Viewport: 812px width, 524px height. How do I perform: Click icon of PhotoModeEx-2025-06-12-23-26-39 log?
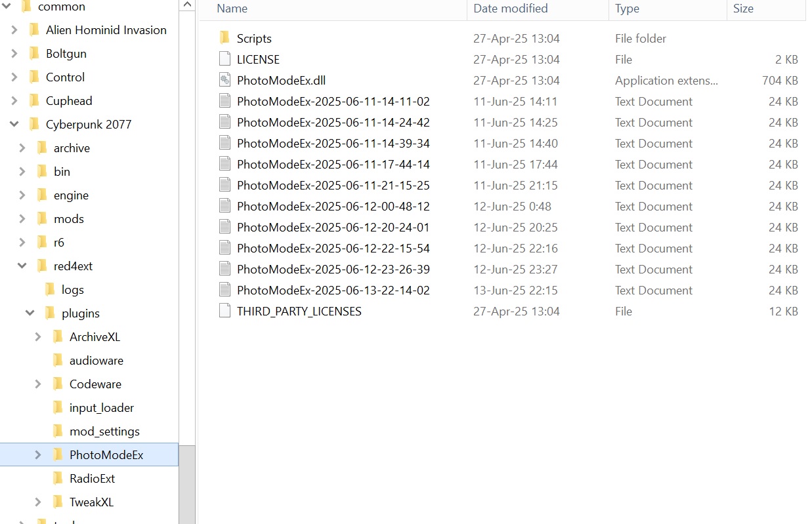click(x=224, y=269)
